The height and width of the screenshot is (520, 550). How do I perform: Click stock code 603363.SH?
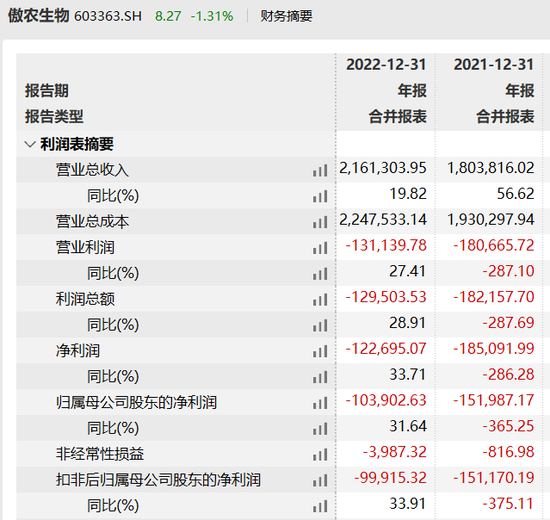[x=108, y=16]
